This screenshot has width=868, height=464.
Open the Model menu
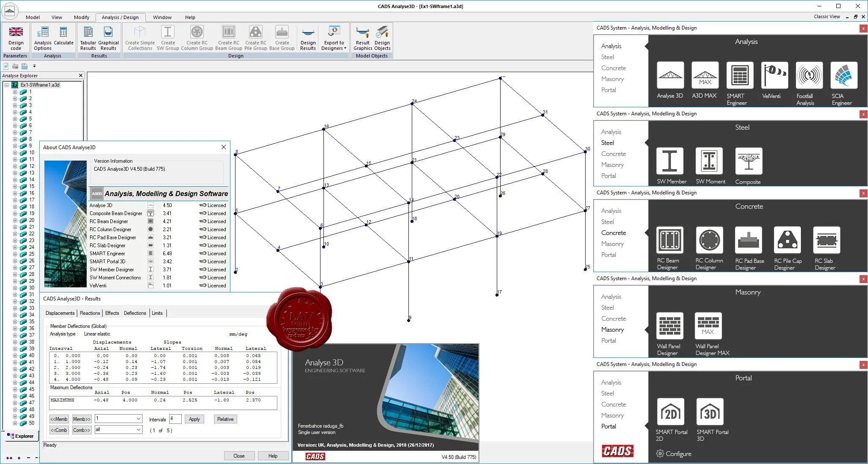[x=33, y=17]
